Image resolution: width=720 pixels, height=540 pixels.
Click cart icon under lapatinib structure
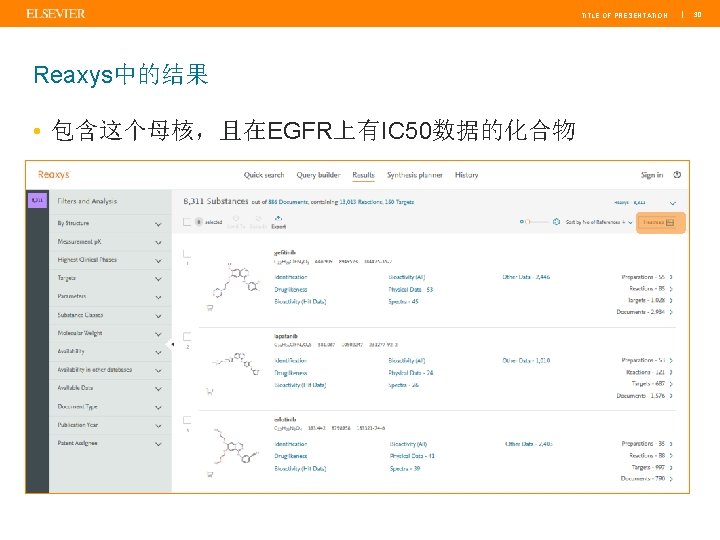pyautogui.click(x=210, y=392)
